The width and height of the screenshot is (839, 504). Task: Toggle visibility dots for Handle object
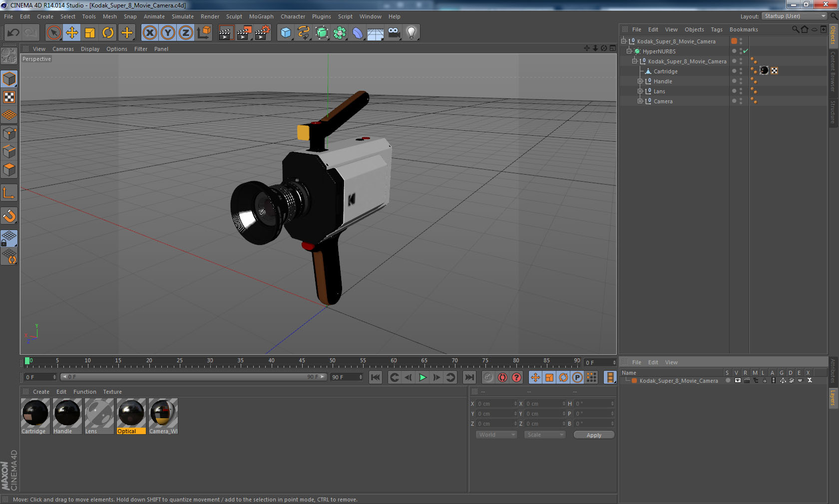[x=741, y=81]
